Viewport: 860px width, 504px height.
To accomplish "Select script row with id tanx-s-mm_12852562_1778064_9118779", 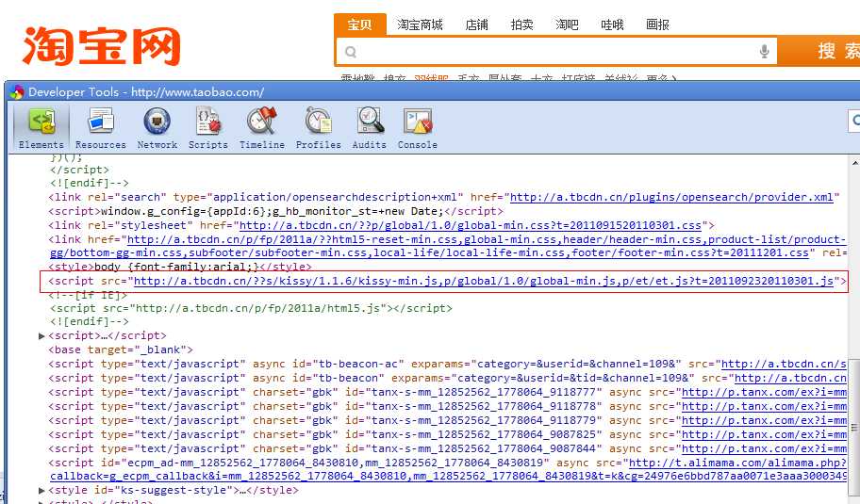I will pyautogui.click(x=448, y=421).
